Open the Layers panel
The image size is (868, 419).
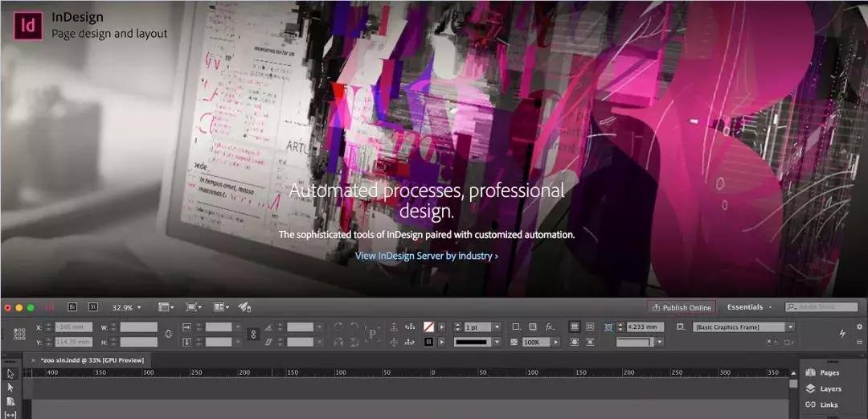point(824,389)
